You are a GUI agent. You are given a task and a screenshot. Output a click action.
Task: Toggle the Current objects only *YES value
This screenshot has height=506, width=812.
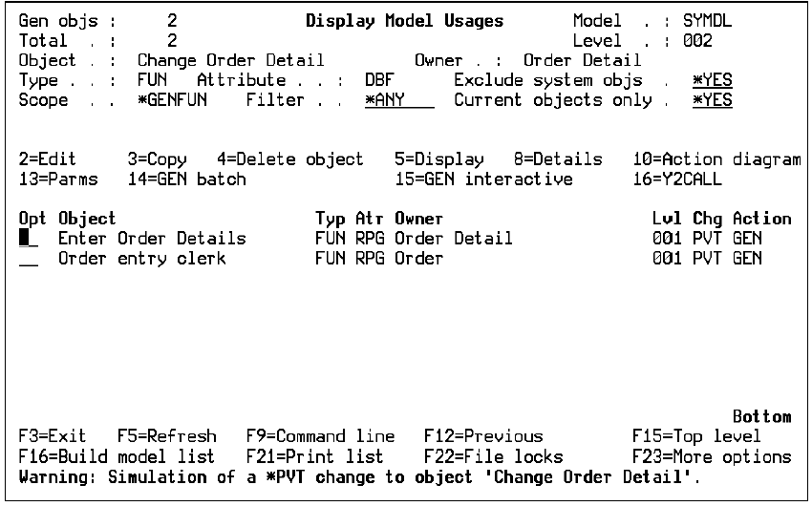coord(705,101)
